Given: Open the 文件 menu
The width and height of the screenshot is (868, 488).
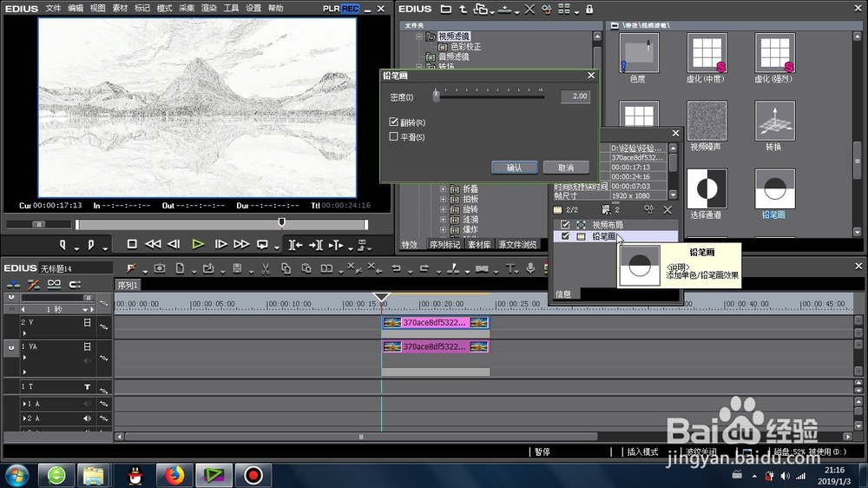Looking at the screenshot, I should [x=53, y=9].
